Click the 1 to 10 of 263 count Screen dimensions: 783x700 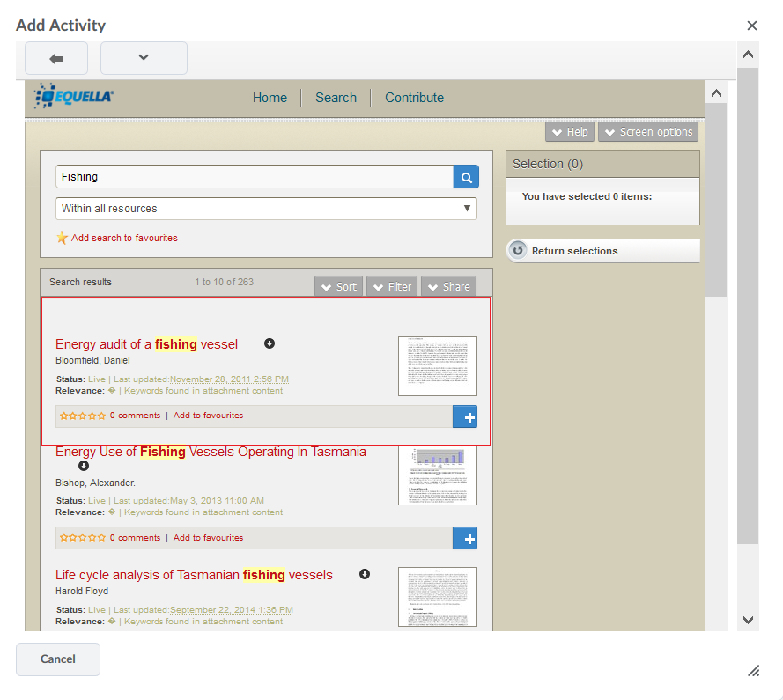225,282
